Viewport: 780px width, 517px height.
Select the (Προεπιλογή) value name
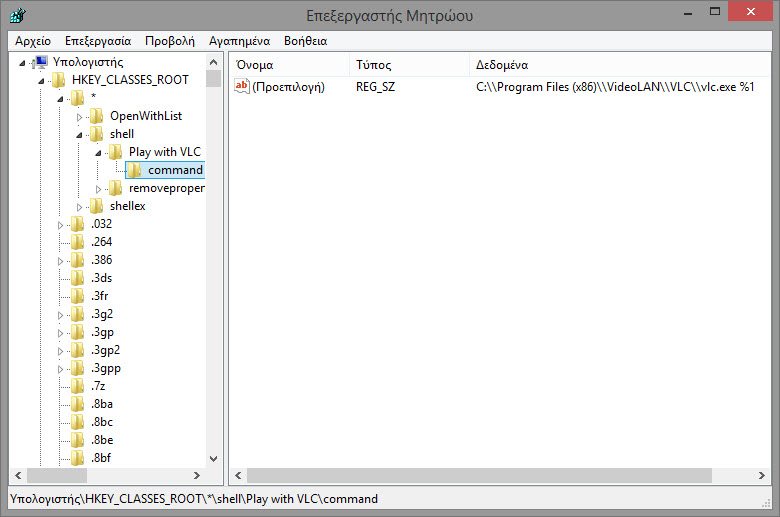pos(289,87)
